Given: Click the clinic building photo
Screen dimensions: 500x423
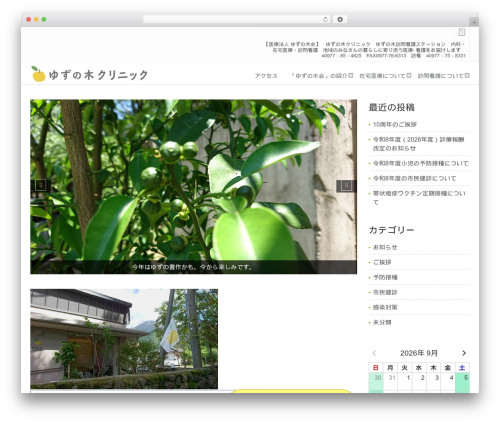Looking at the screenshot, I should 124,339.
